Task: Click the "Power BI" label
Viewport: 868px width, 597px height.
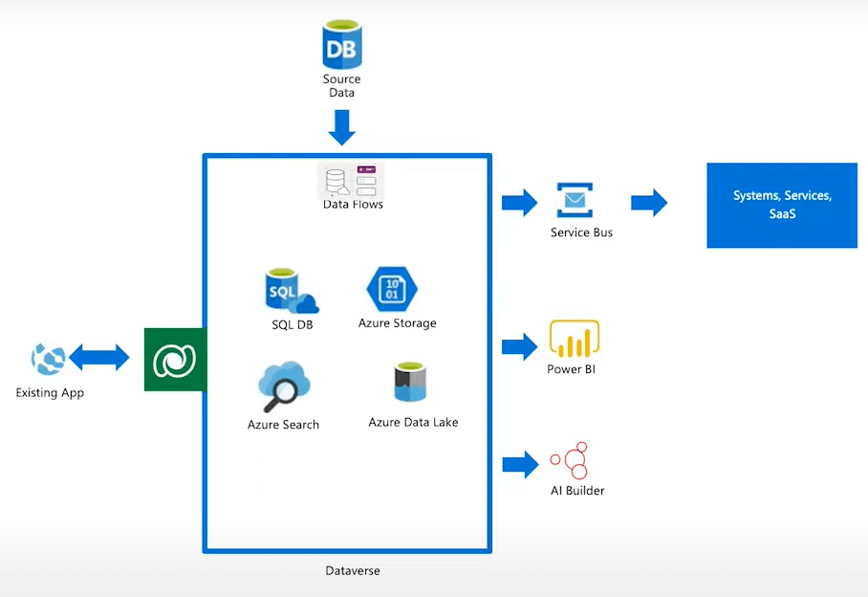Action: tap(572, 369)
